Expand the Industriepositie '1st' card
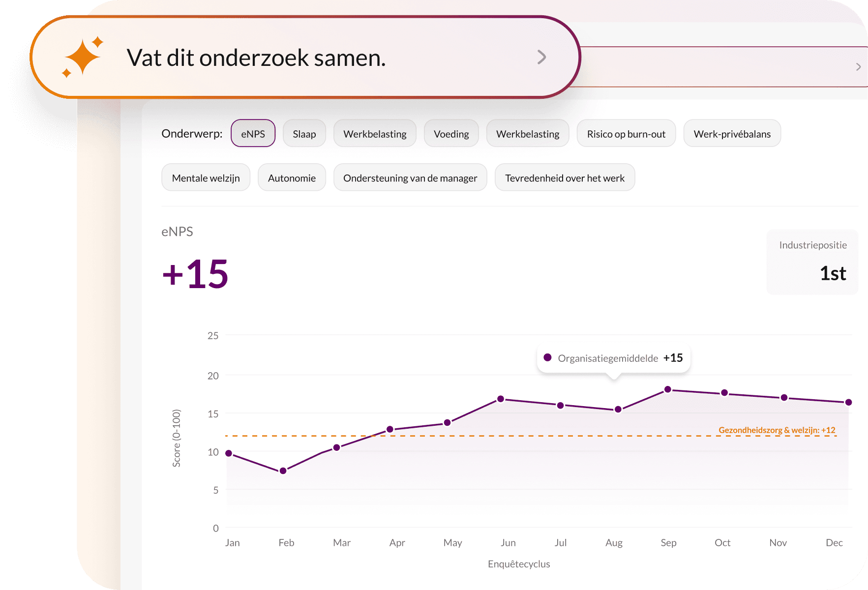Image resolution: width=868 pixels, height=590 pixels. 812,262
